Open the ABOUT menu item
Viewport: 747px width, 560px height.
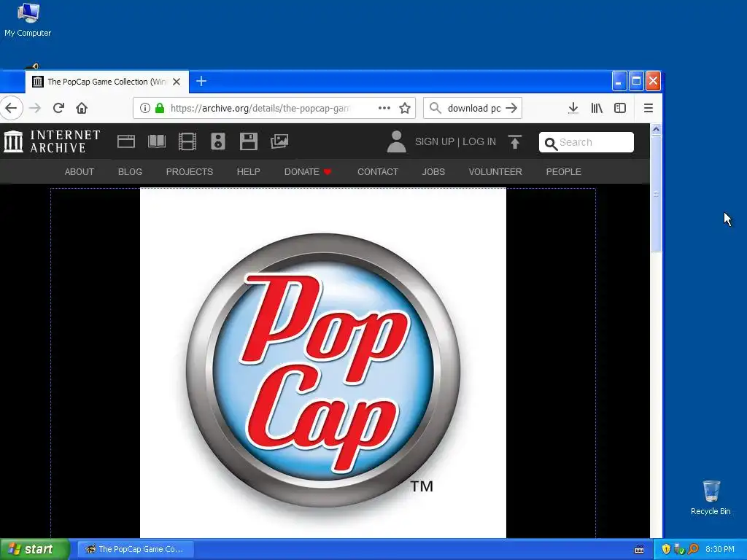coord(80,172)
